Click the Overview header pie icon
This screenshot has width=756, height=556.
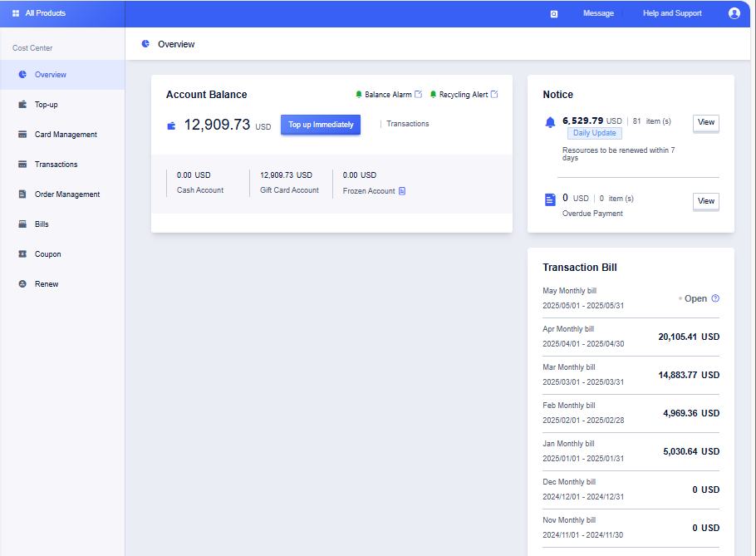[x=145, y=44]
